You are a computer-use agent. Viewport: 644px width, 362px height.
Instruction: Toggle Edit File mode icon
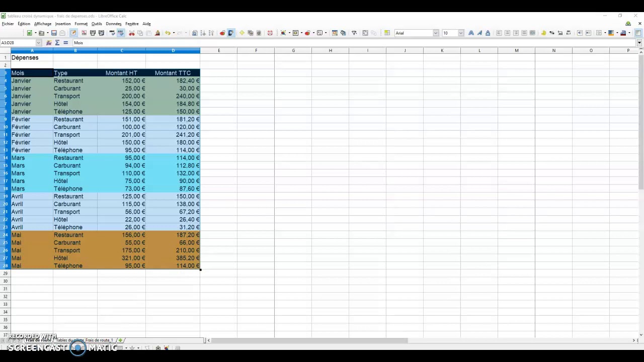click(73, 33)
